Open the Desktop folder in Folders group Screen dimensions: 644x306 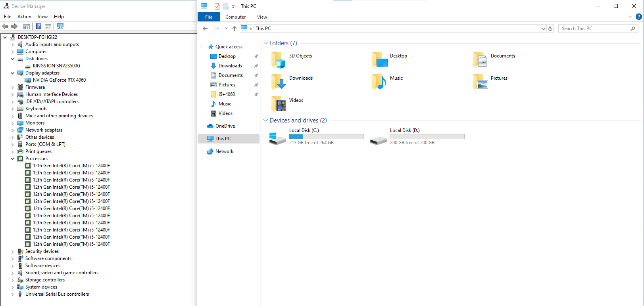(380, 60)
